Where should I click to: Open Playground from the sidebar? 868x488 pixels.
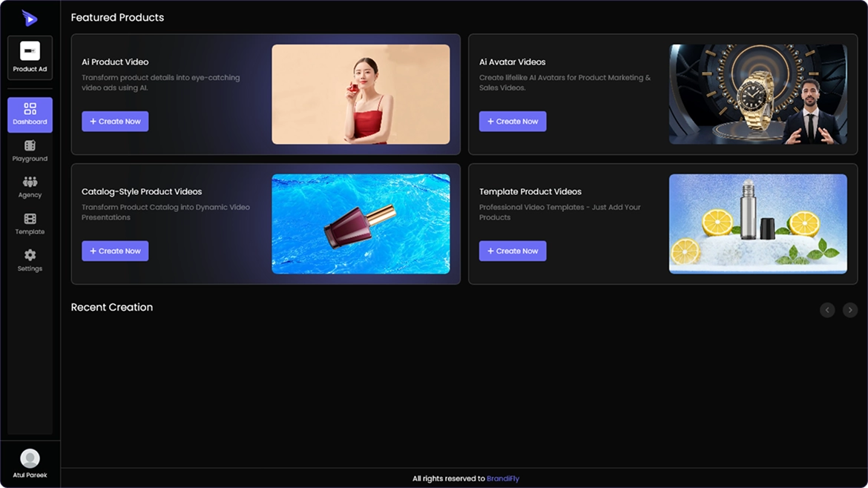(x=30, y=151)
